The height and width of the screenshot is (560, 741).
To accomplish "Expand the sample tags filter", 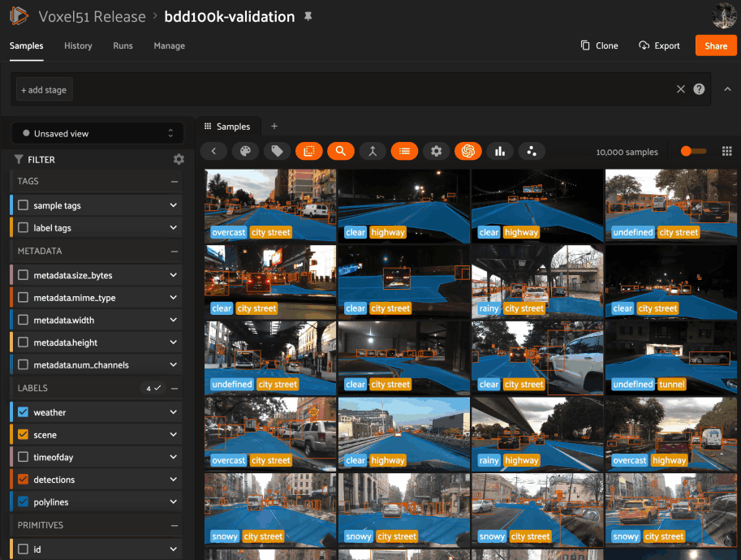I will pyautogui.click(x=174, y=205).
